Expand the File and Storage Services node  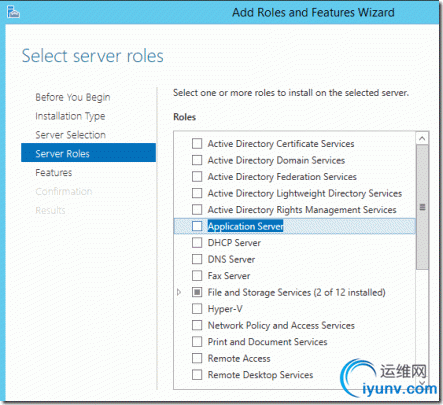coord(179,292)
